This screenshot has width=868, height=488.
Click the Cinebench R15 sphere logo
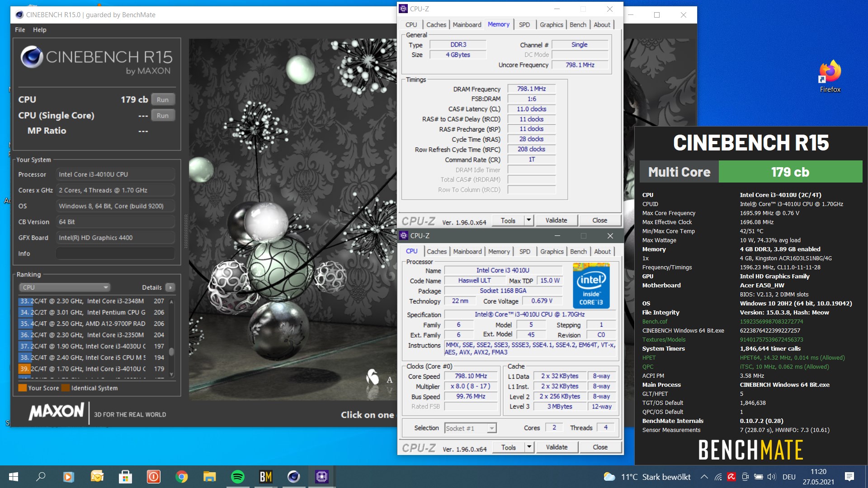click(x=32, y=57)
